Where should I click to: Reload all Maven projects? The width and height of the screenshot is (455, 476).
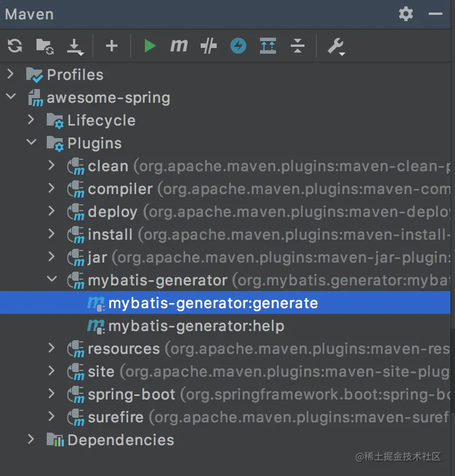[x=15, y=46]
